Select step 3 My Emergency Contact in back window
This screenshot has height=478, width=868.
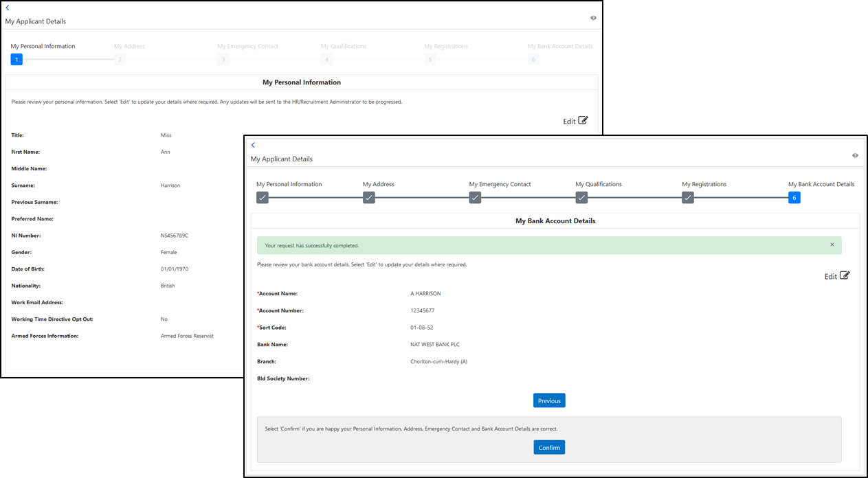(223, 60)
